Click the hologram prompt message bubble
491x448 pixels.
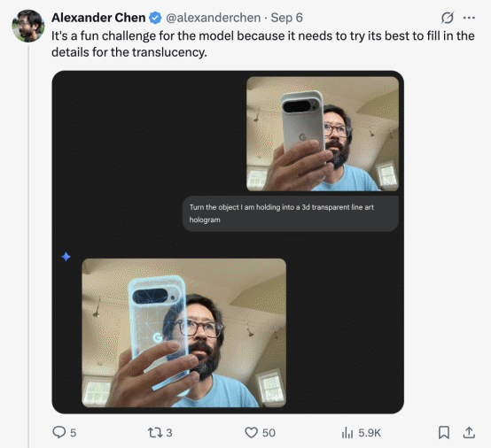pyautogui.click(x=291, y=213)
